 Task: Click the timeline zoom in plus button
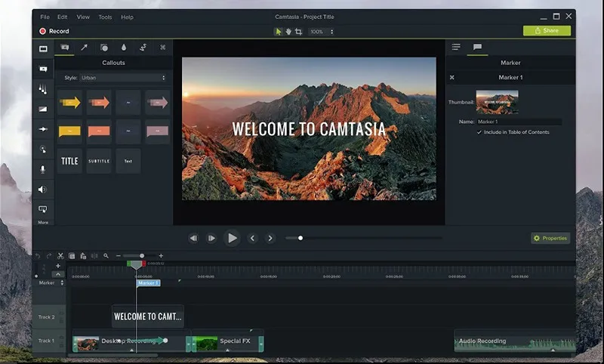161,256
